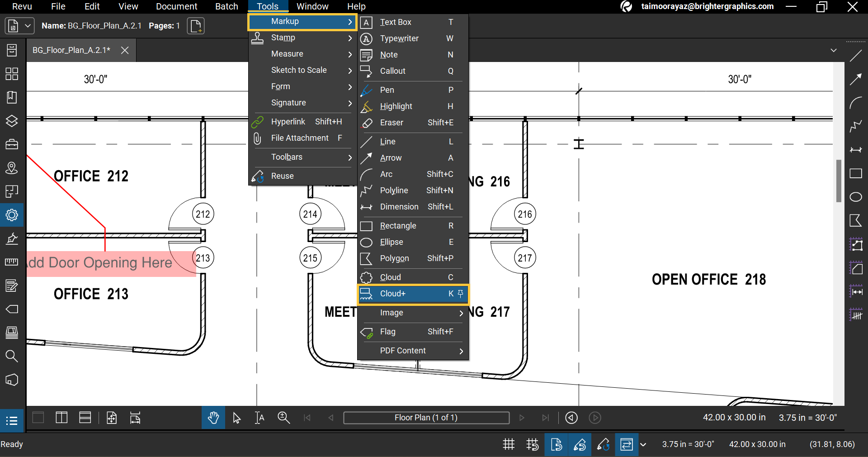Select the Pan hand tool
868x457 pixels.
(x=213, y=418)
